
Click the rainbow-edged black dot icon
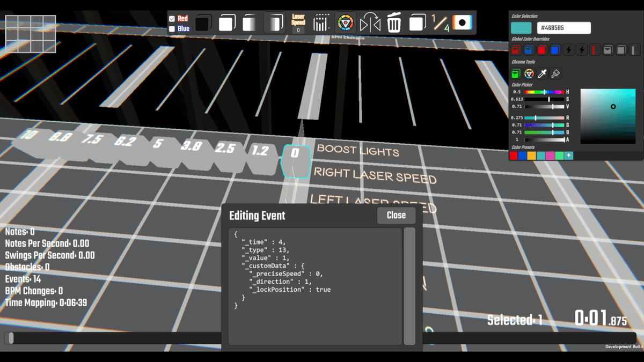(x=462, y=24)
